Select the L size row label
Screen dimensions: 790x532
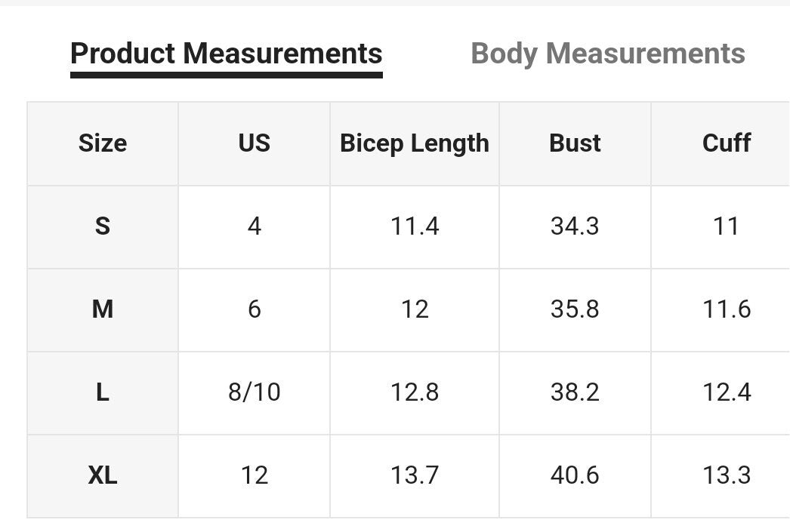point(103,392)
